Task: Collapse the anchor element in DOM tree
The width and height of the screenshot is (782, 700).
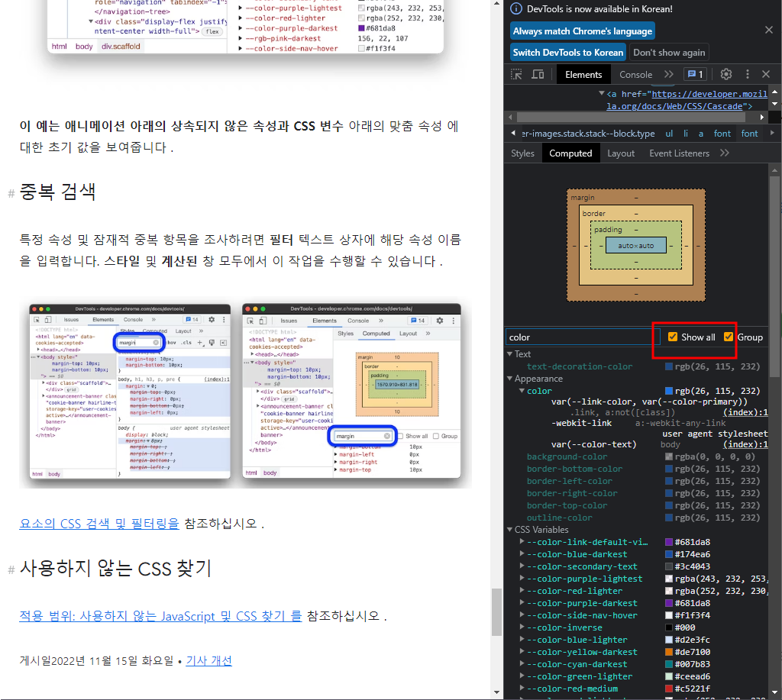Action: click(x=602, y=93)
